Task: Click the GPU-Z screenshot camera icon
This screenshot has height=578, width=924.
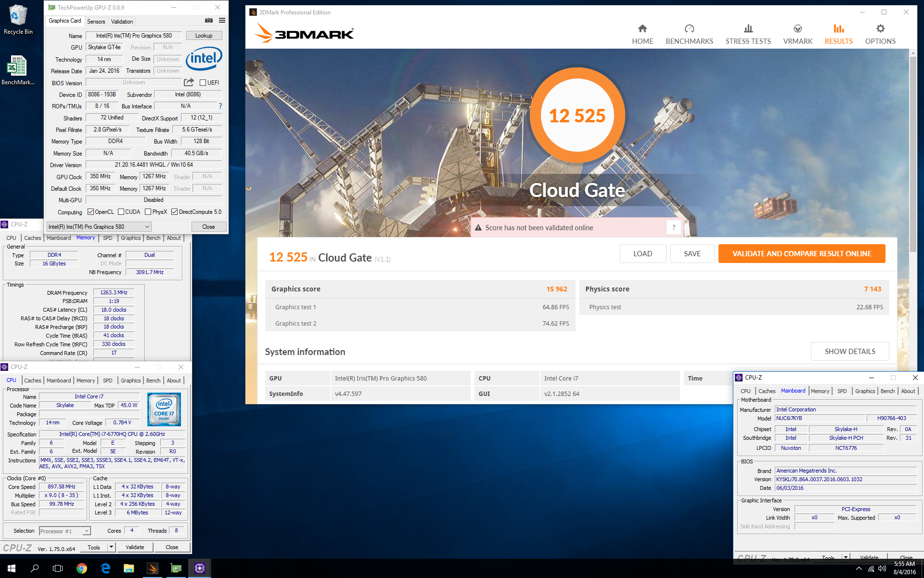Action: pyautogui.click(x=209, y=20)
